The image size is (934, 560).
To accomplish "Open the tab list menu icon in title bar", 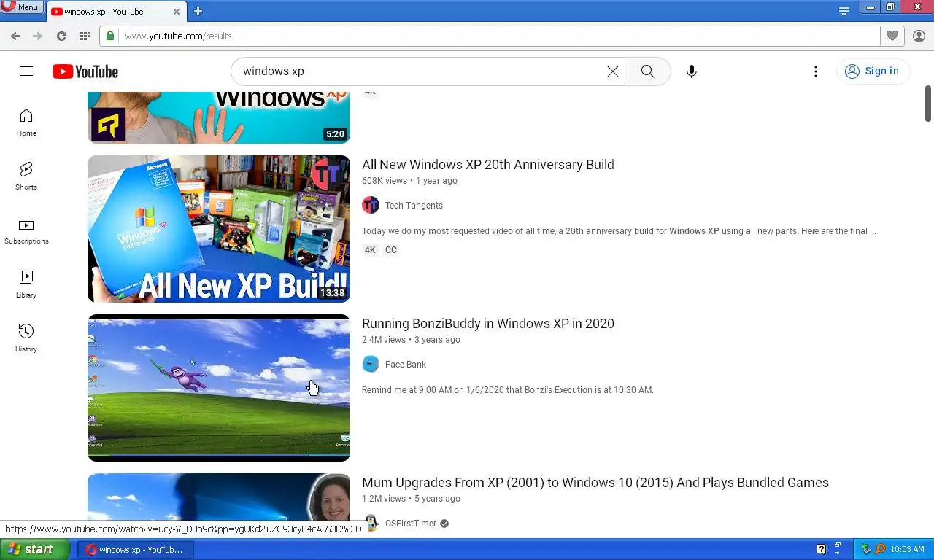I will (844, 11).
